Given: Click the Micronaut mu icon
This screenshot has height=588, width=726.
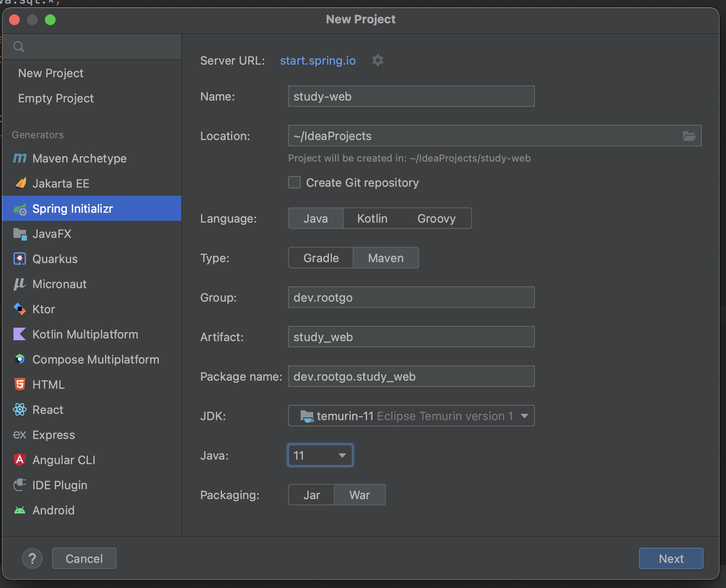Looking at the screenshot, I should (x=20, y=284).
